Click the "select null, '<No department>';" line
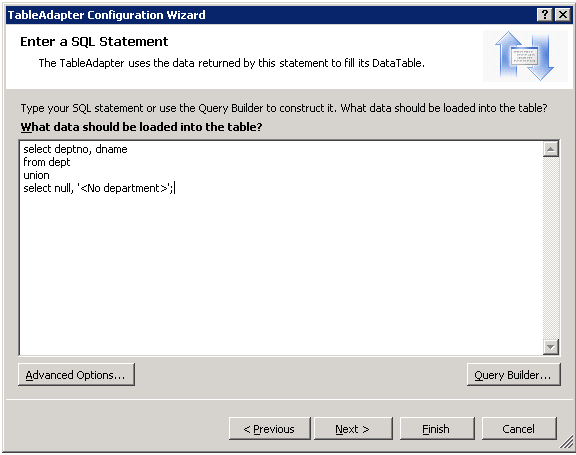This screenshot has height=455, width=576. coord(98,188)
